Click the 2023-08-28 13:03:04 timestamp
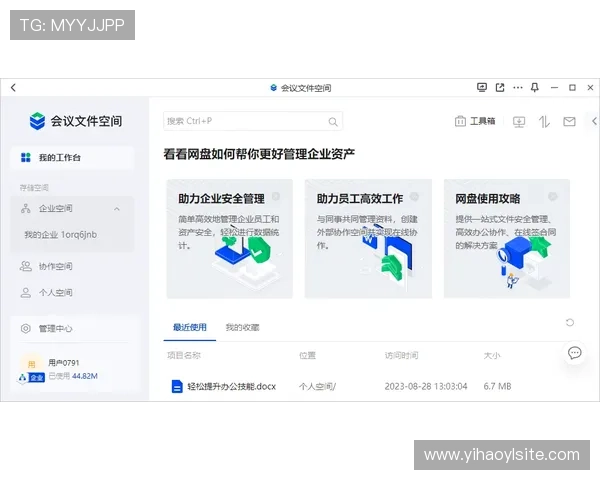 (426, 387)
